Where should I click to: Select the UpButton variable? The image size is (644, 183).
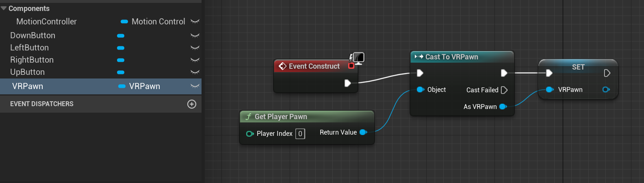click(x=27, y=72)
